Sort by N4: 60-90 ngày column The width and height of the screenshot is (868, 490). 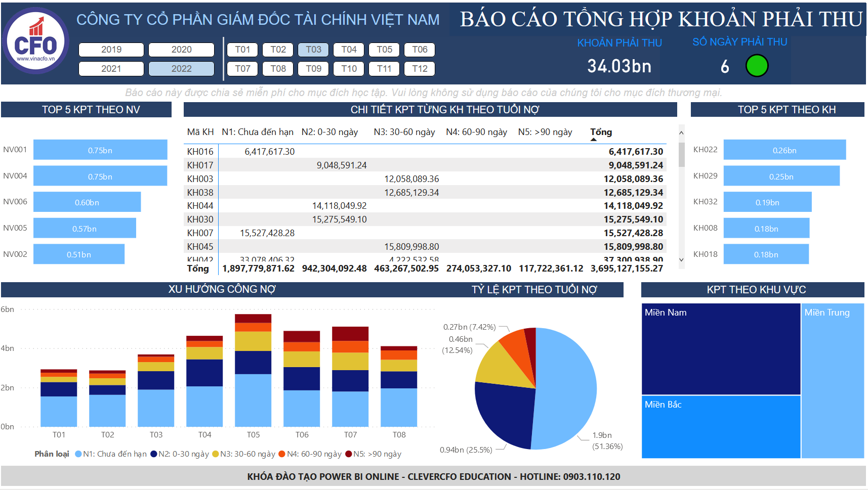pyautogui.click(x=476, y=132)
